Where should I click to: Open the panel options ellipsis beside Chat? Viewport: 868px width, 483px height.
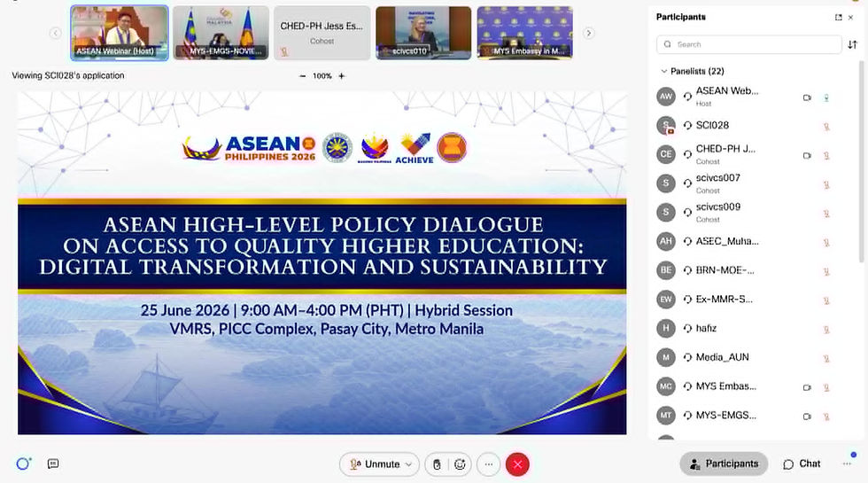click(847, 464)
